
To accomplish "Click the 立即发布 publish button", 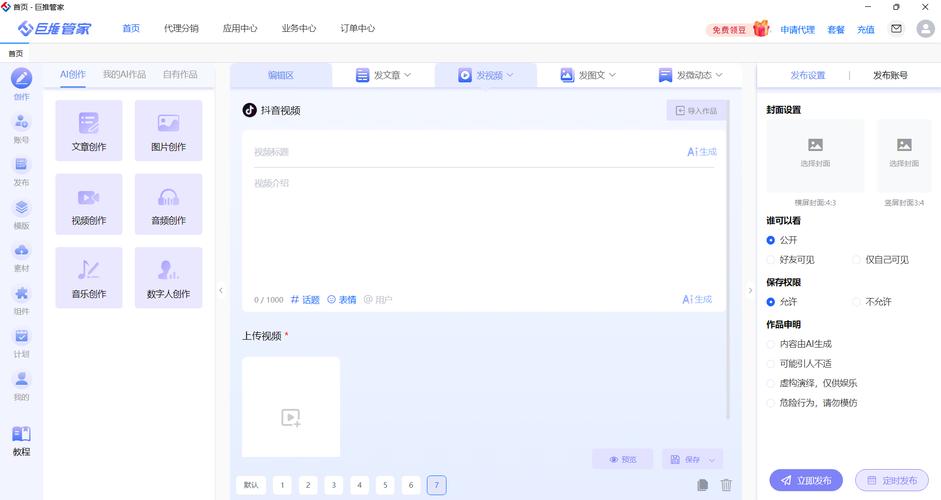I will tap(806, 480).
